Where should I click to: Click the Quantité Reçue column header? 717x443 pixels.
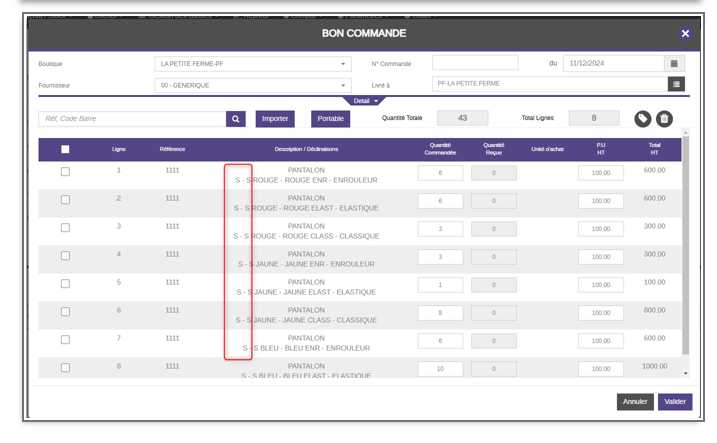[x=494, y=149]
